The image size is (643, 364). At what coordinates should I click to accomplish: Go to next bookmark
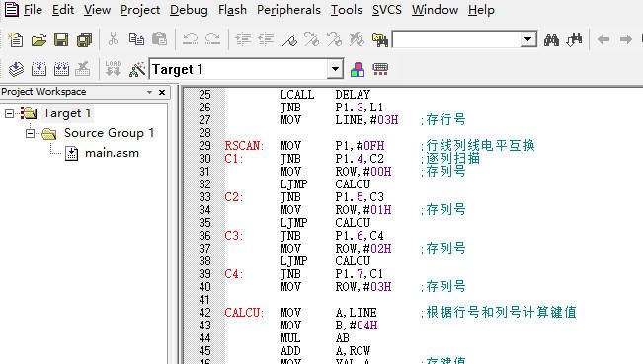click(312, 39)
